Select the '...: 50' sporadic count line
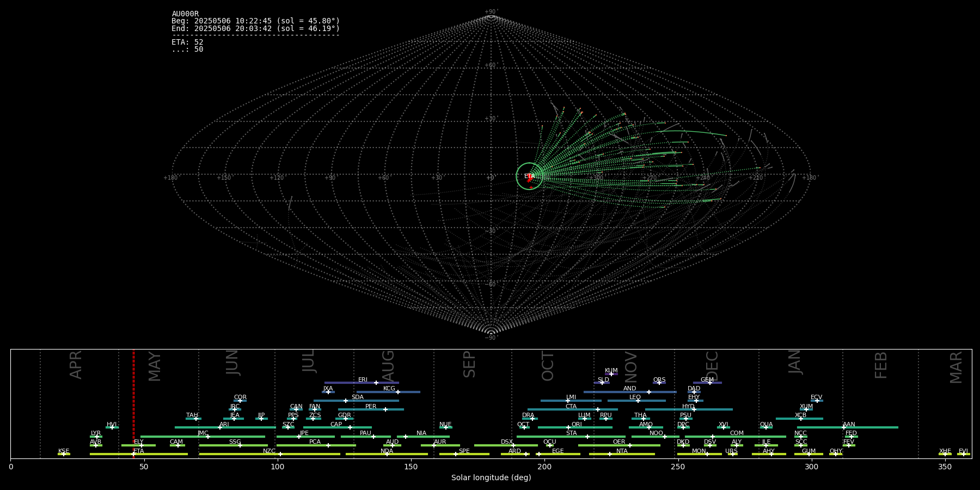This screenshot has width=980, height=490. click(187, 49)
